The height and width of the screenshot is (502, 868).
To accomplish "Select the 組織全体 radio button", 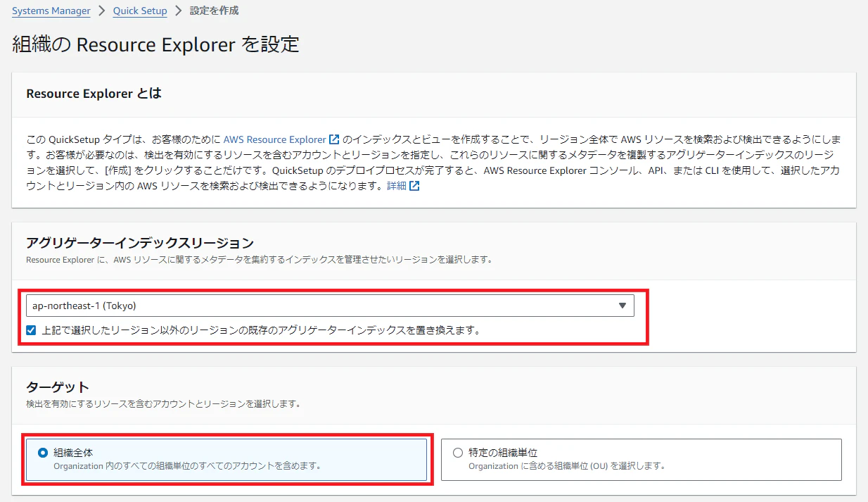I will coord(44,453).
